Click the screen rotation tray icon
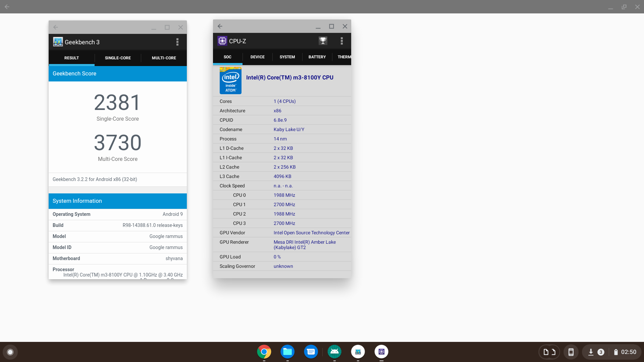This screenshot has height=362, width=644. [x=549, y=352]
